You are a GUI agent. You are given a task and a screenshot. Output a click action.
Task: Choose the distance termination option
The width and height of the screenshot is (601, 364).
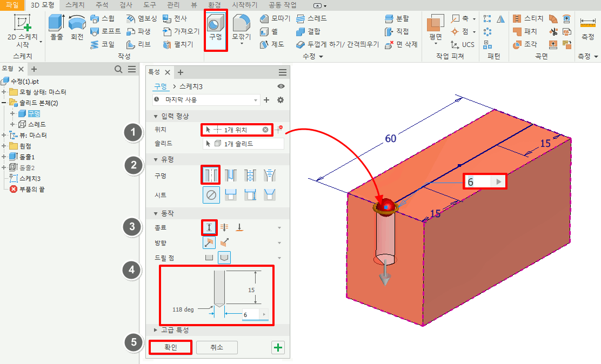[209, 227]
